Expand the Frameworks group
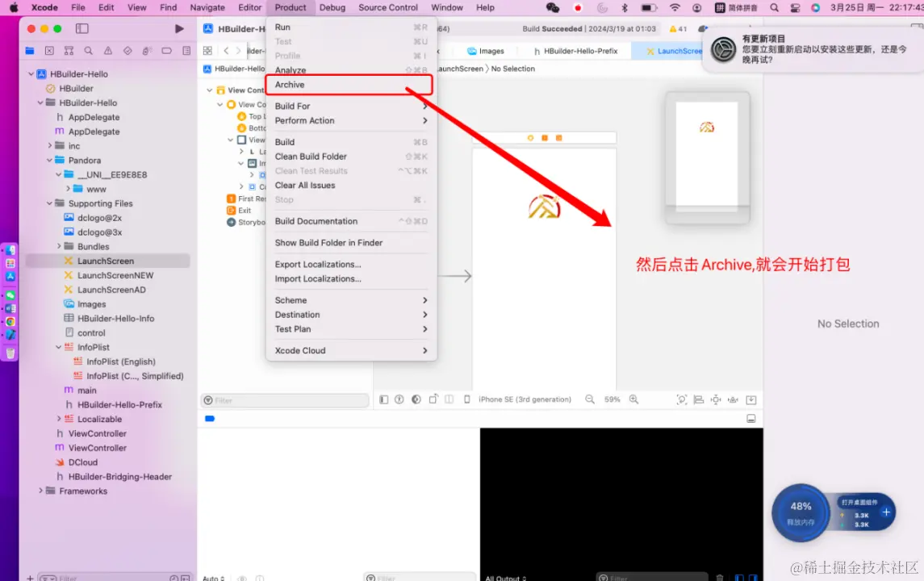Screen dimensions: 924x581 pos(40,491)
